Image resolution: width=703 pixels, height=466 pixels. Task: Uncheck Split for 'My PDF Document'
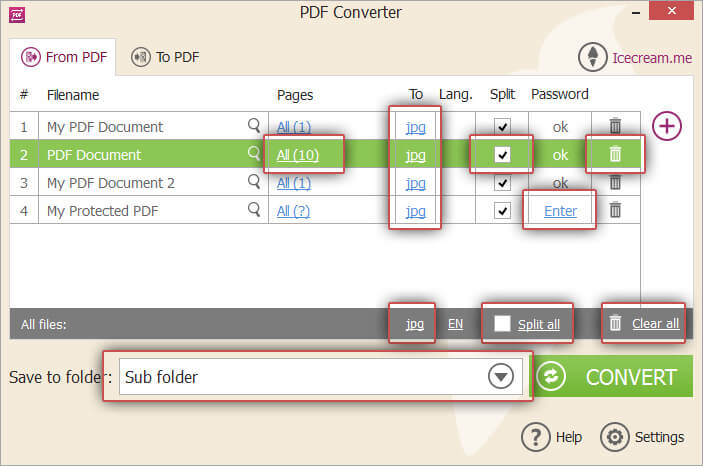pyautogui.click(x=502, y=127)
